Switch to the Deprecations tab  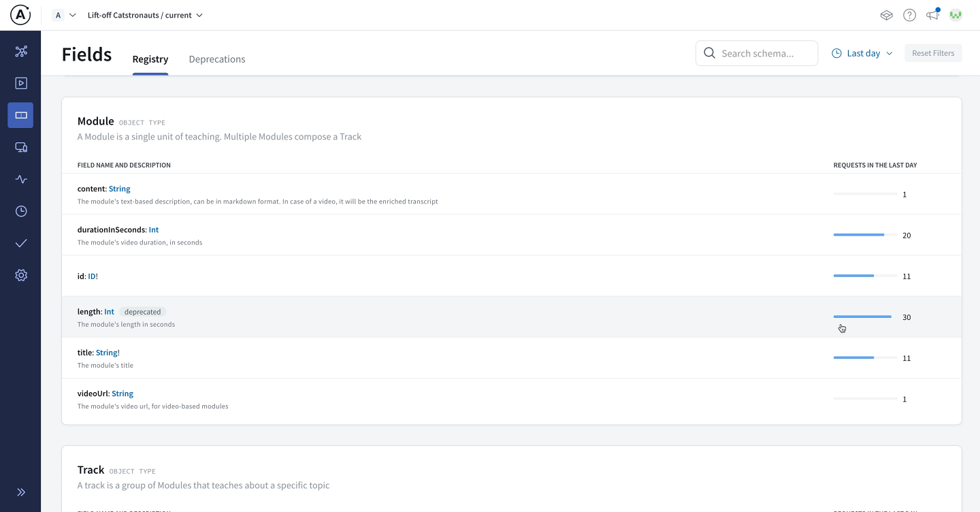[x=217, y=59]
